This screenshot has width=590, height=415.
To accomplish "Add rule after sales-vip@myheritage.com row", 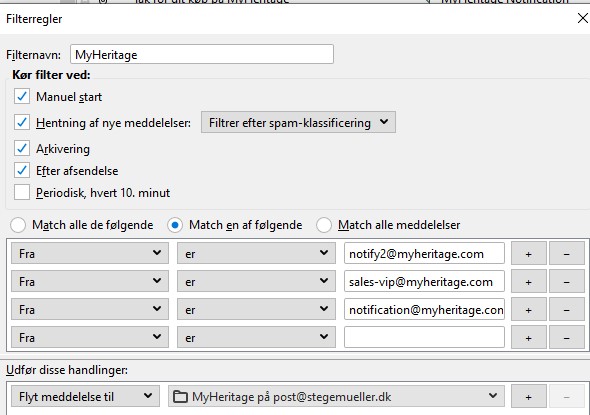I will pyautogui.click(x=528, y=281).
